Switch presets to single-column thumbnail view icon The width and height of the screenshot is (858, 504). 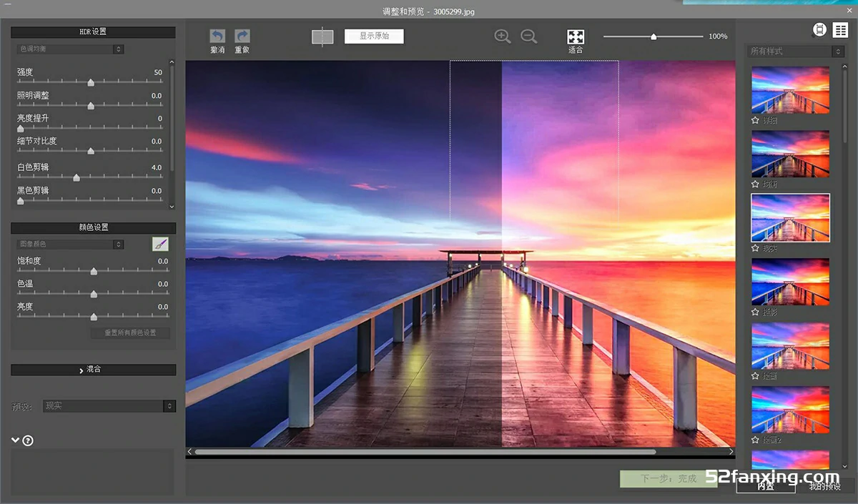(x=819, y=29)
